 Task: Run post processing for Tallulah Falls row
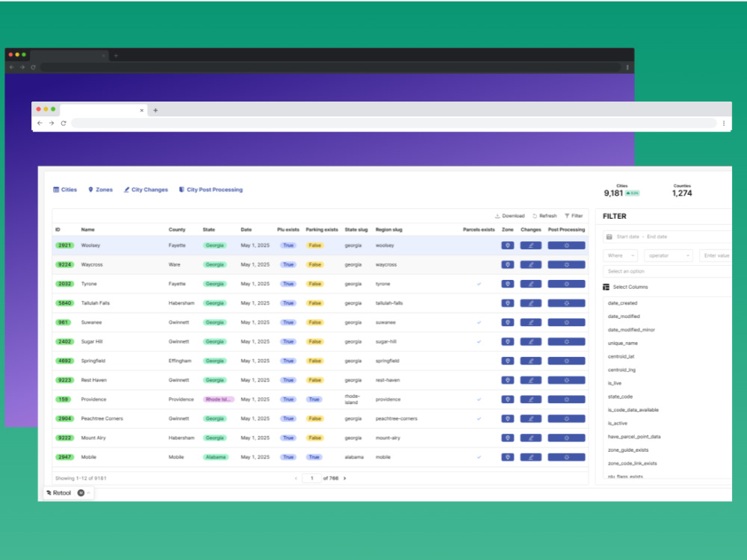(x=566, y=303)
